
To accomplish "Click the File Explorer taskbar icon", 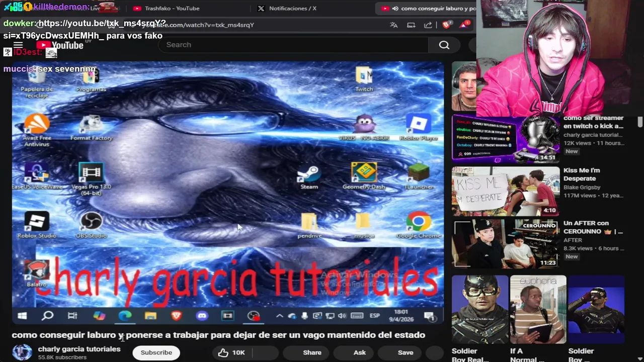I will (x=150, y=316).
